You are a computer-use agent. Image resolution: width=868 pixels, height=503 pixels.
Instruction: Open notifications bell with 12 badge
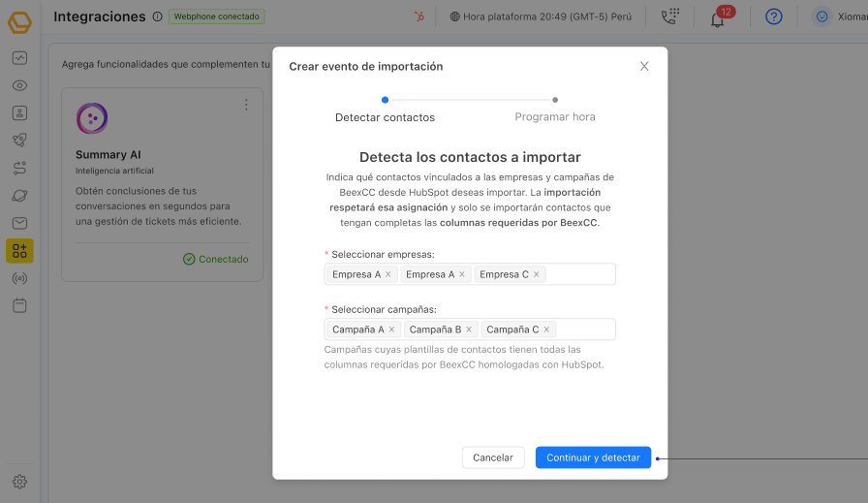[718, 18]
